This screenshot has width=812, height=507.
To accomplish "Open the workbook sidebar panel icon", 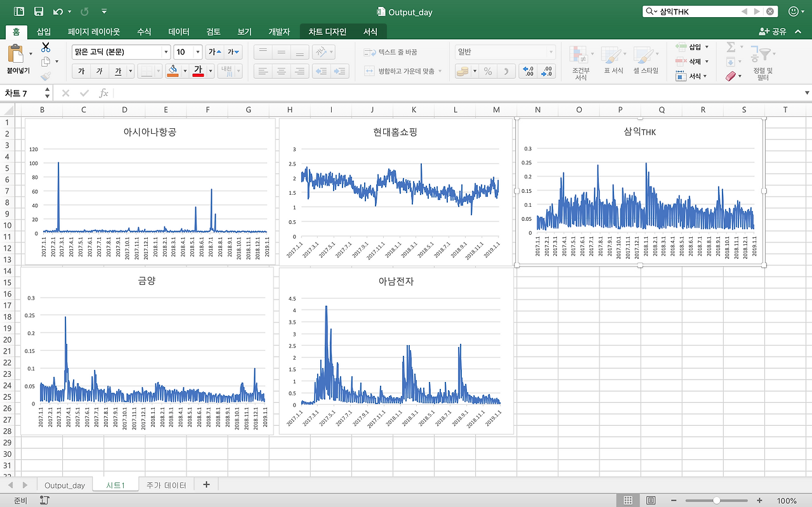I will click(x=19, y=11).
